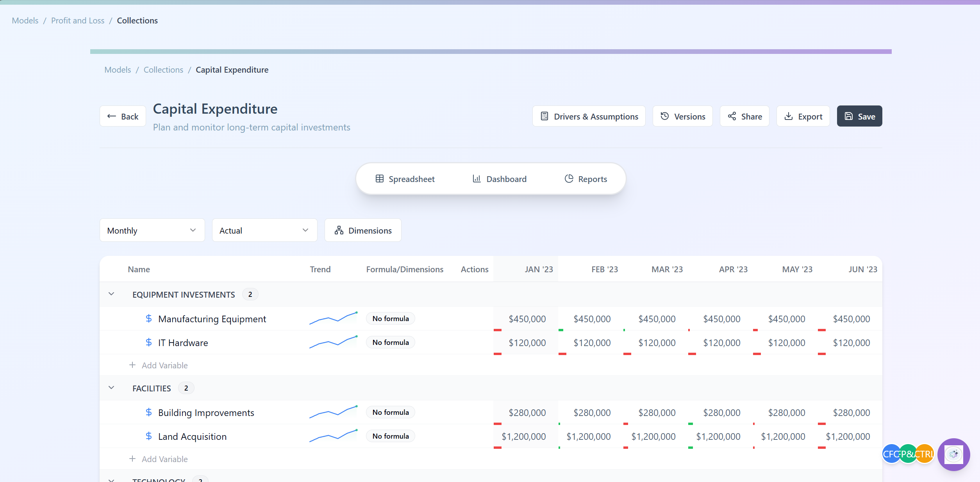The height and width of the screenshot is (482, 980).
Task: View Manufacturing Equipment trend sparkline
Action: 334,318
